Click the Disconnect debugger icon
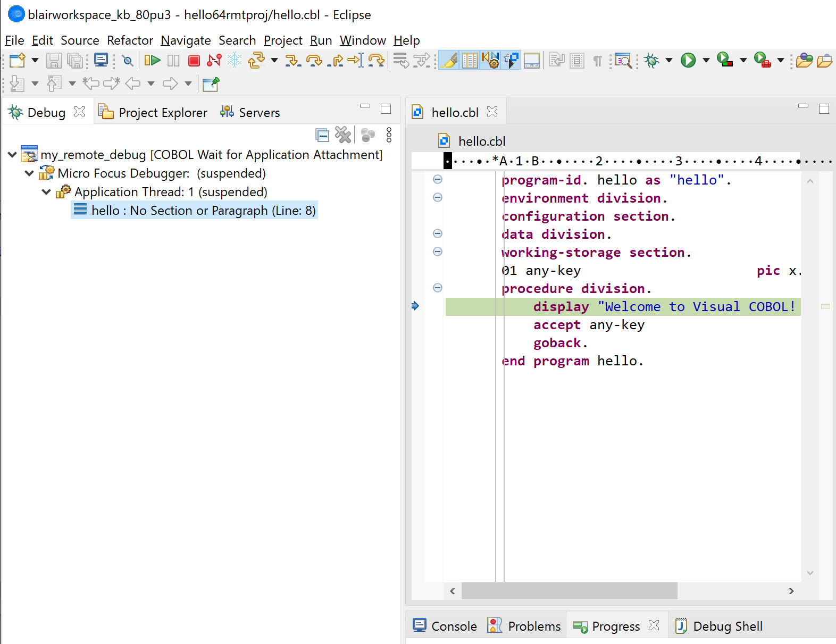Image resolution: width=836 pixels, height=644 pixels. pos(214,61)
